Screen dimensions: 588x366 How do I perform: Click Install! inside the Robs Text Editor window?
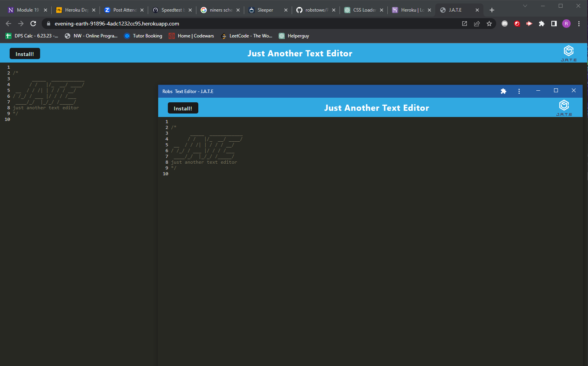[183, 108]
